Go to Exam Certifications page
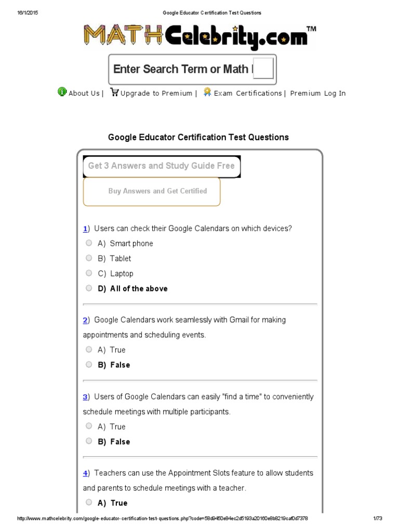Image resolution: width=399 pixels, height=532 pixels. pos(247,94)
